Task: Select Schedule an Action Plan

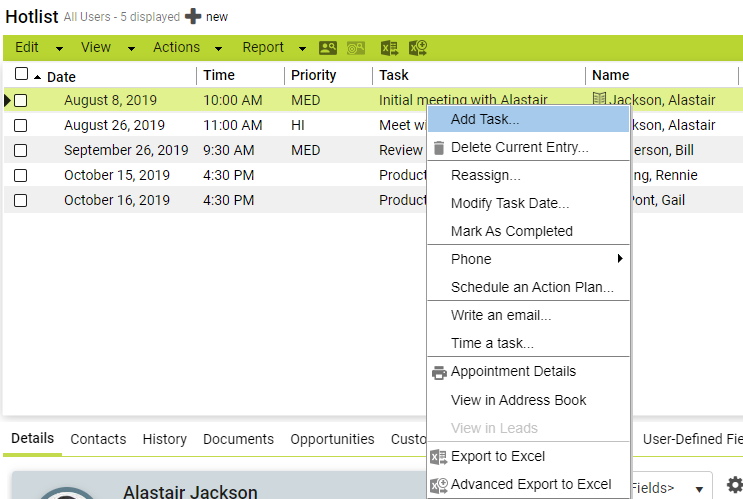Action: coord(528,287)
